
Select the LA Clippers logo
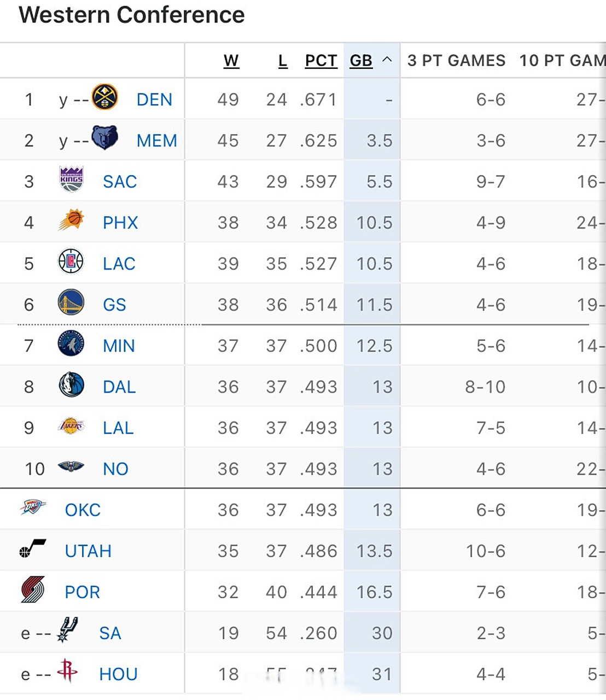point(71,261)
